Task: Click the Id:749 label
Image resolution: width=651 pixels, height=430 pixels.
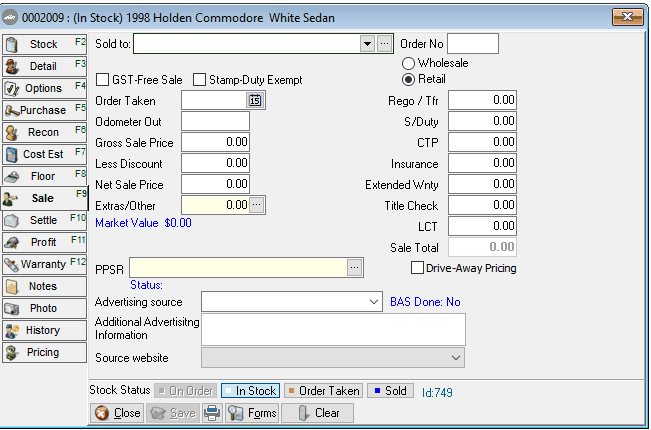Action: 437,393
